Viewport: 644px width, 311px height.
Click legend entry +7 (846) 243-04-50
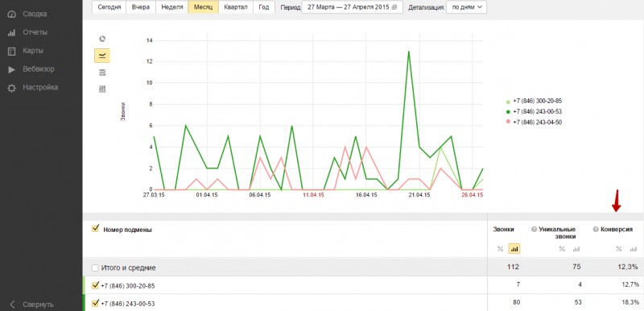(534, 122)
